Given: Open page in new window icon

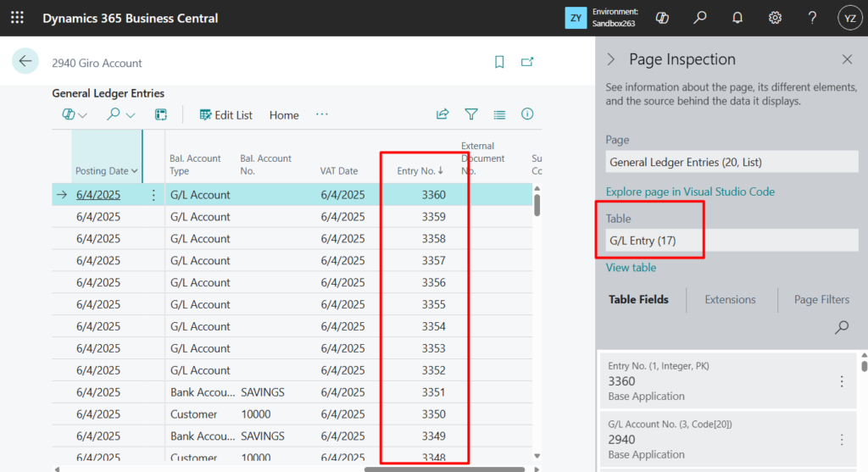Looking at the screenshot, I should pos(527,62).
